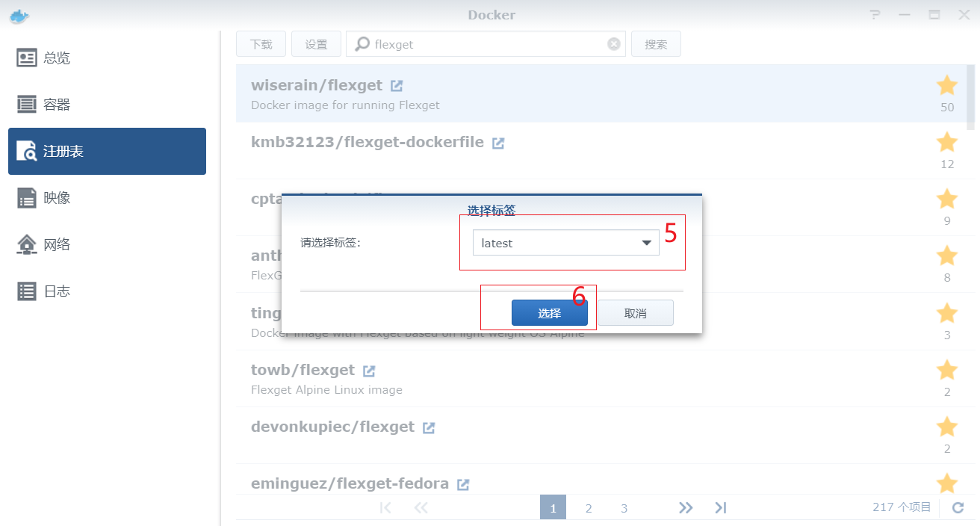Open wiserain/flexget on Docker Hub
The image size is (980, 526).
click(396, 84)
